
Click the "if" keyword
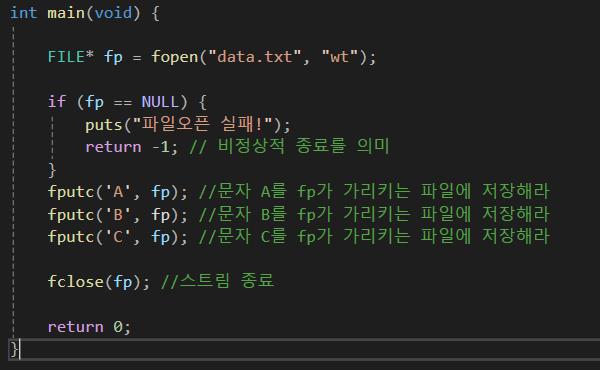click(57, 102)
